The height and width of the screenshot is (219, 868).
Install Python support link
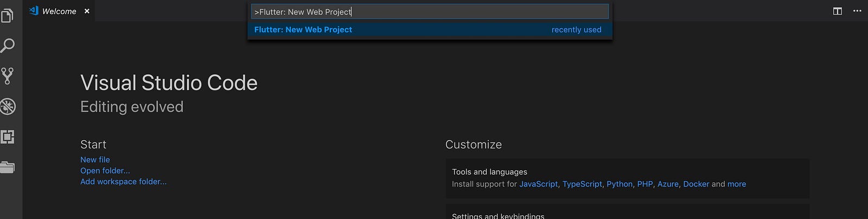pos(620,184)
